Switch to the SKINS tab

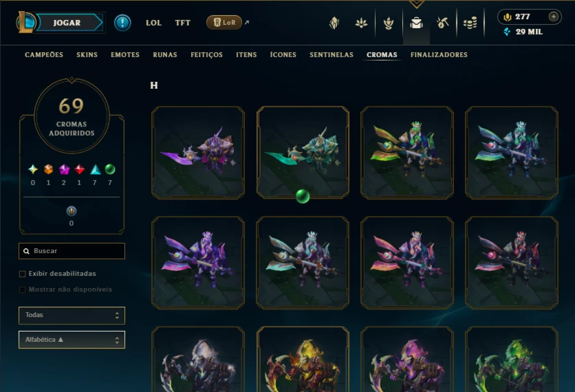pyautogui.click(x=87, y=54)
